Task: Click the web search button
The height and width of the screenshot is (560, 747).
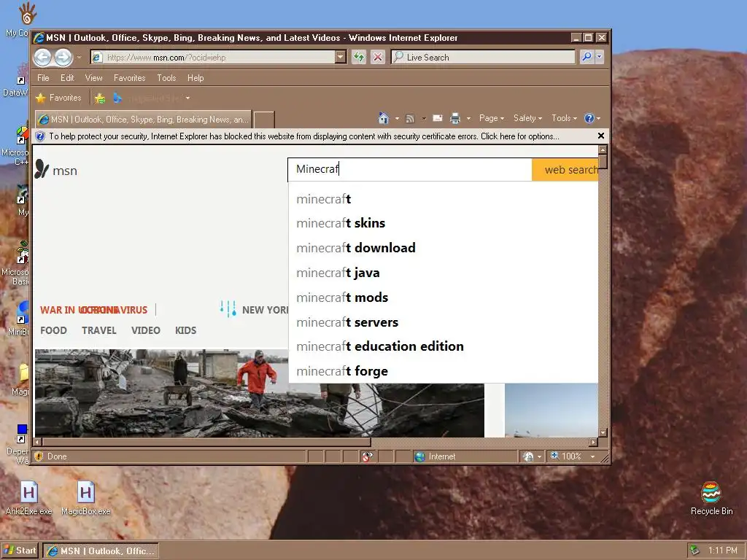Action: point(565,169)
